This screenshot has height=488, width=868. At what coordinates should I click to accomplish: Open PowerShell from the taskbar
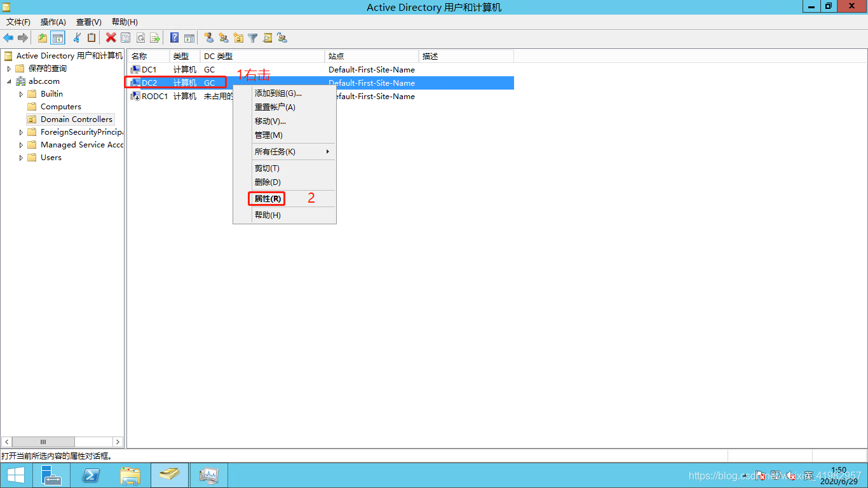click(90, 475)
